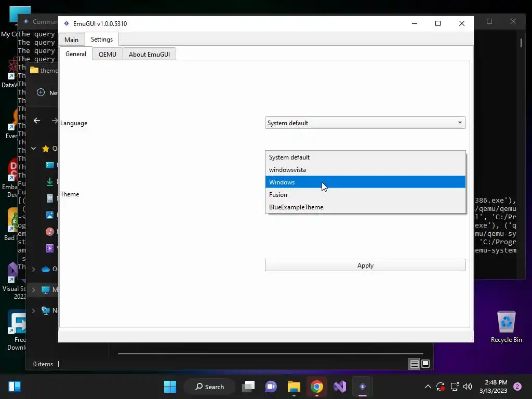Click the Explorer back arrow

coord(37,121)
